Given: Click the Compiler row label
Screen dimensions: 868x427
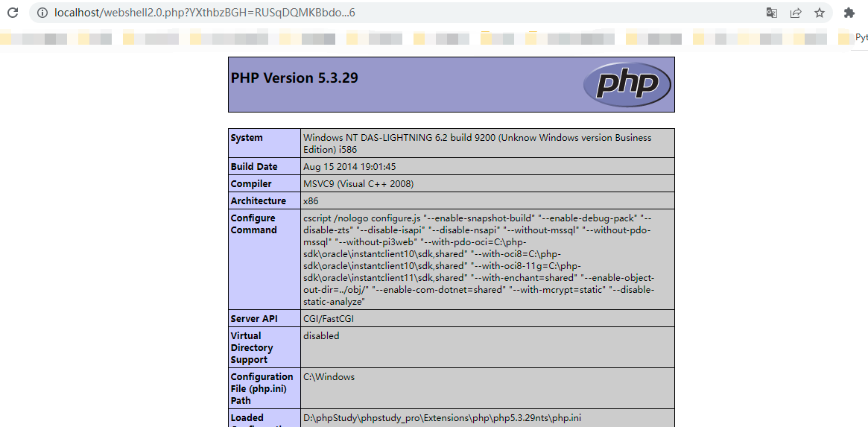Looking at the screenshot, I should pyautogui.click(x=251, y=184).
